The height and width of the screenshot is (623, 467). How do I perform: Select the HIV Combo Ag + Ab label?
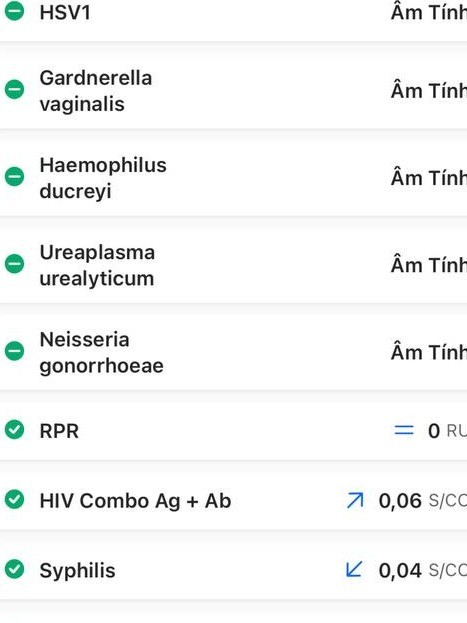coord(135,501)
